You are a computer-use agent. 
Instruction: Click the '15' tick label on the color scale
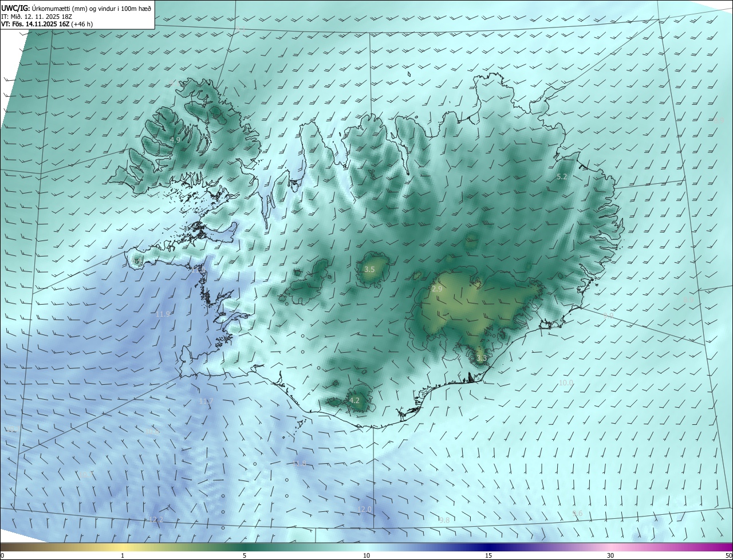(x=488, y=555)
